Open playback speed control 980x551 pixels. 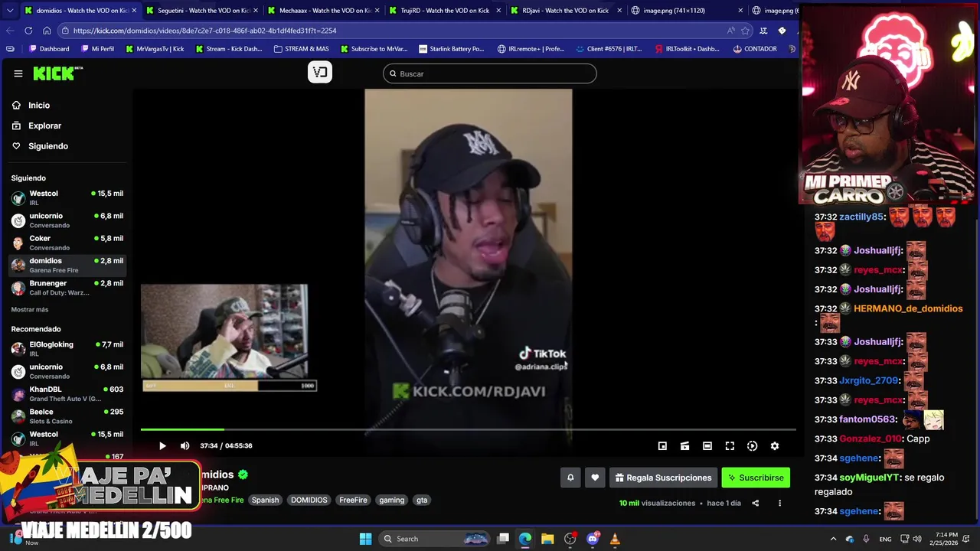click(x=752, y=445)
